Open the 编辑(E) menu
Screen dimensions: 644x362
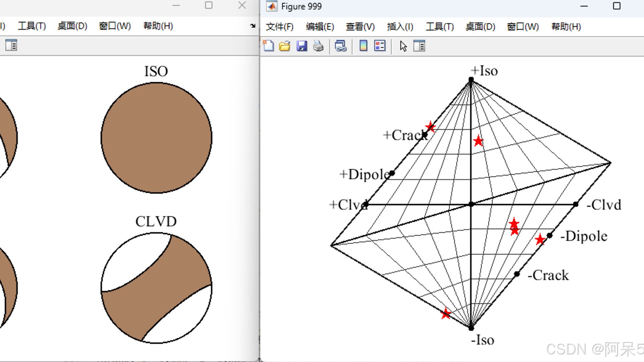pos(320,26)
